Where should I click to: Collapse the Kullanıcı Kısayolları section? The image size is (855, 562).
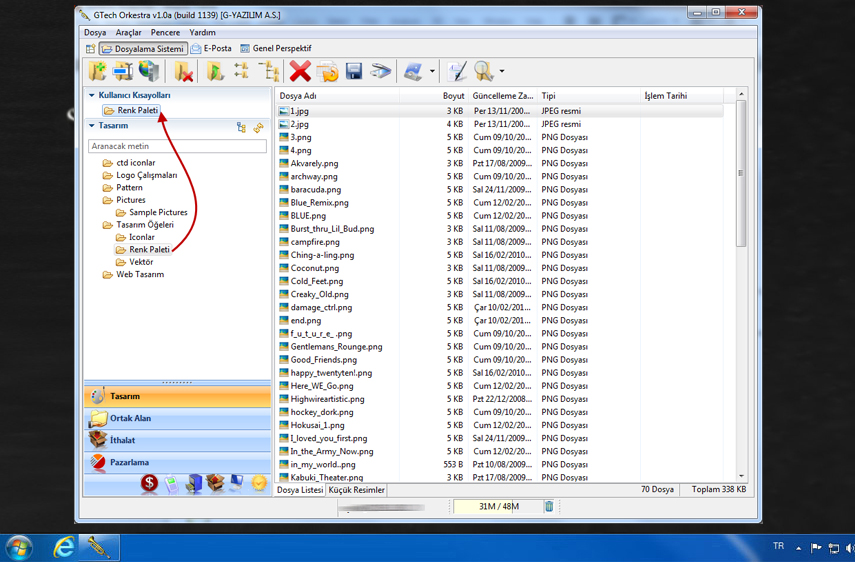(x=92, y=96)
